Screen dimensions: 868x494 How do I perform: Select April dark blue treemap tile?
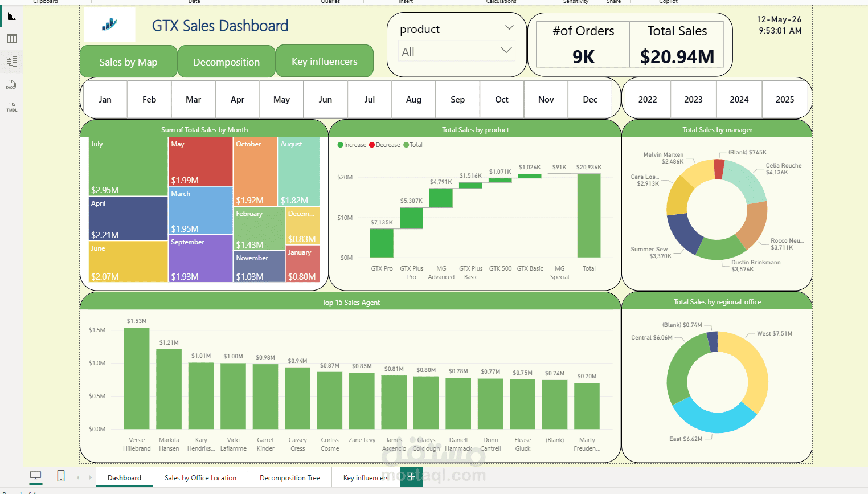click(128, 219)
